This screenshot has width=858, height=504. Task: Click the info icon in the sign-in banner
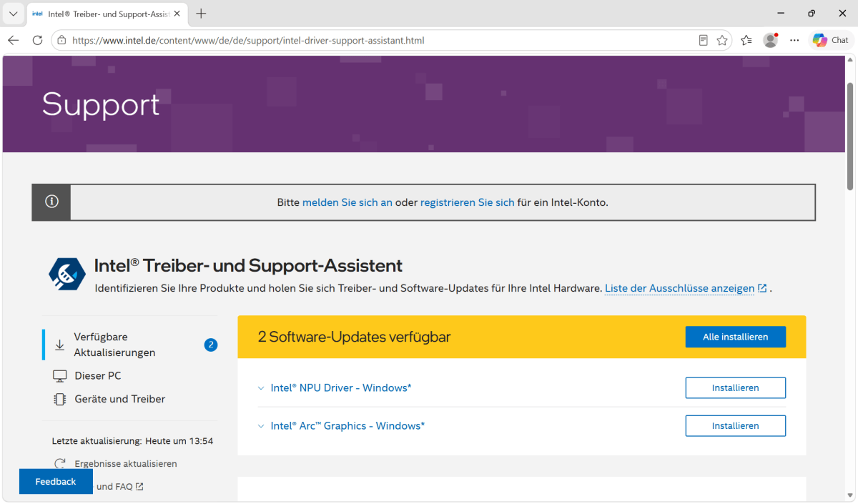tap(51, 202)
